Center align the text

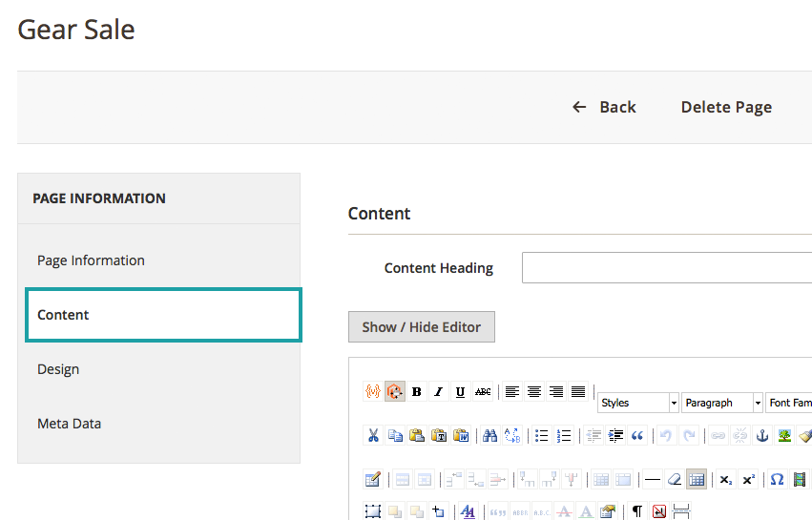(x=534, y=391)
